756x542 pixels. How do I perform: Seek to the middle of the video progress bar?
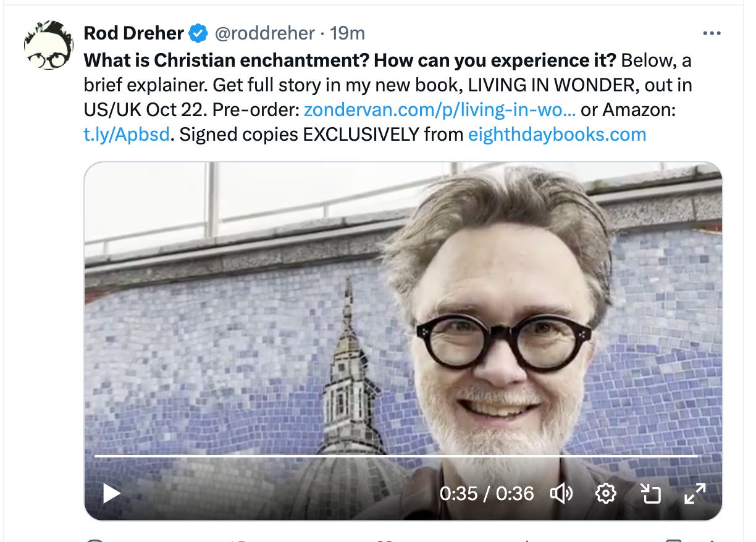(x=397, y=456)
